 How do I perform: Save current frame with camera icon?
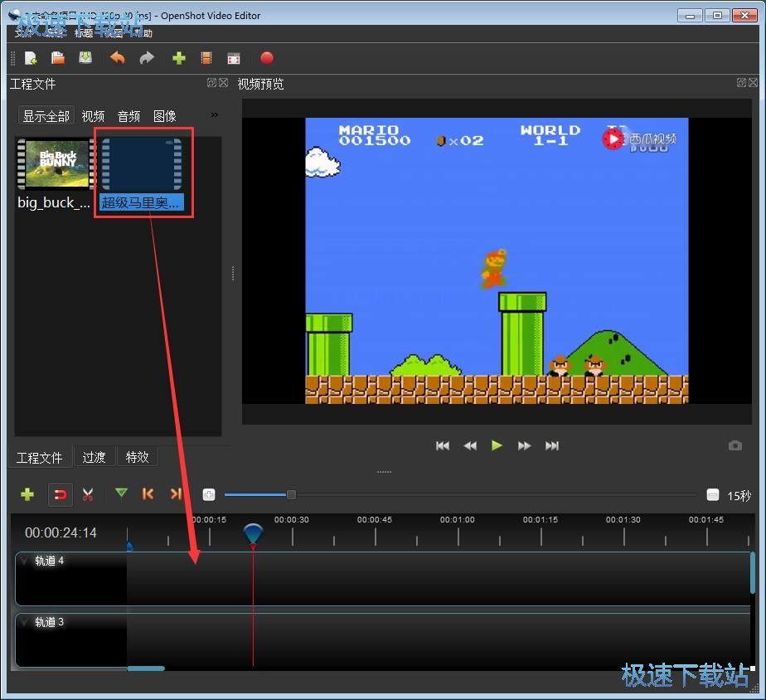[734, 445]
